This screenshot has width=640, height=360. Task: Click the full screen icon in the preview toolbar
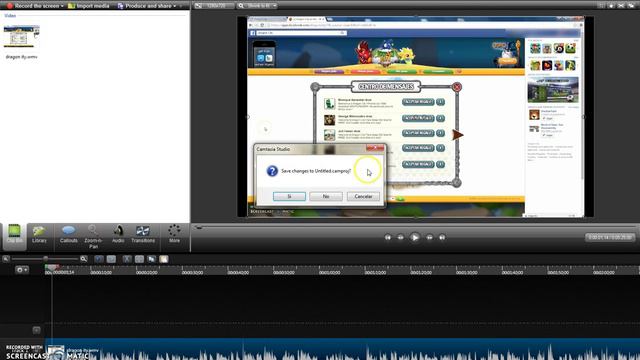tap(621, 6)
